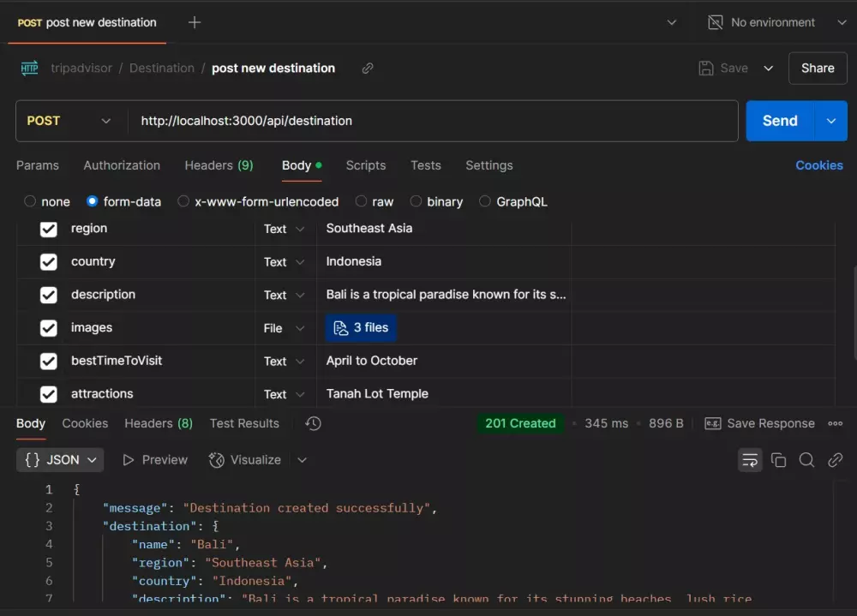
Task: Open the response Test Results tab
Action: point(244,423)
